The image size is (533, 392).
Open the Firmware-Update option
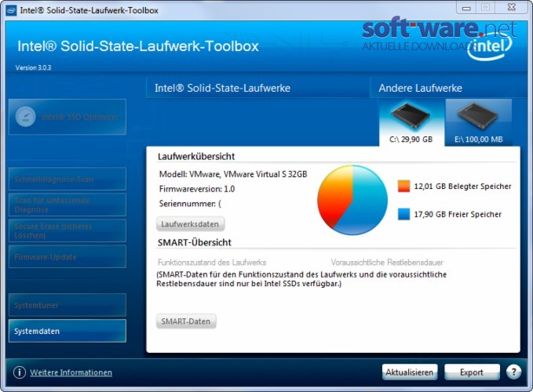click(x=68, y=256)
